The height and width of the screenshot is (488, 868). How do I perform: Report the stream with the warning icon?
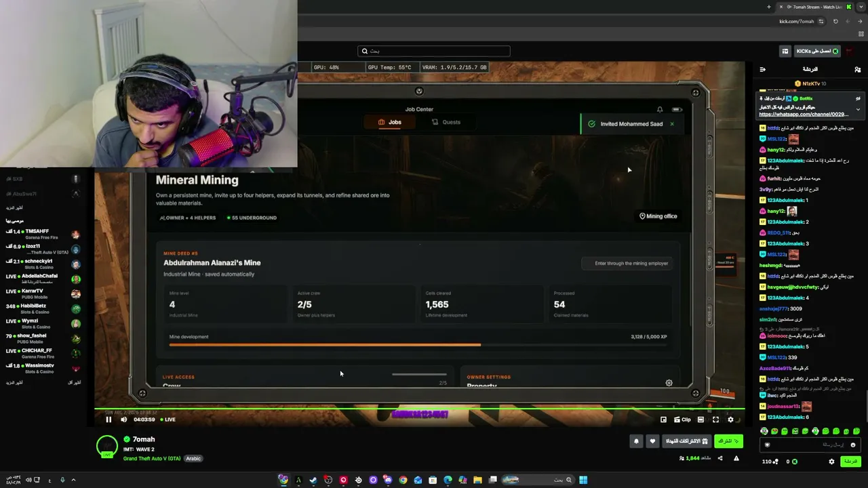coord(736,458)
